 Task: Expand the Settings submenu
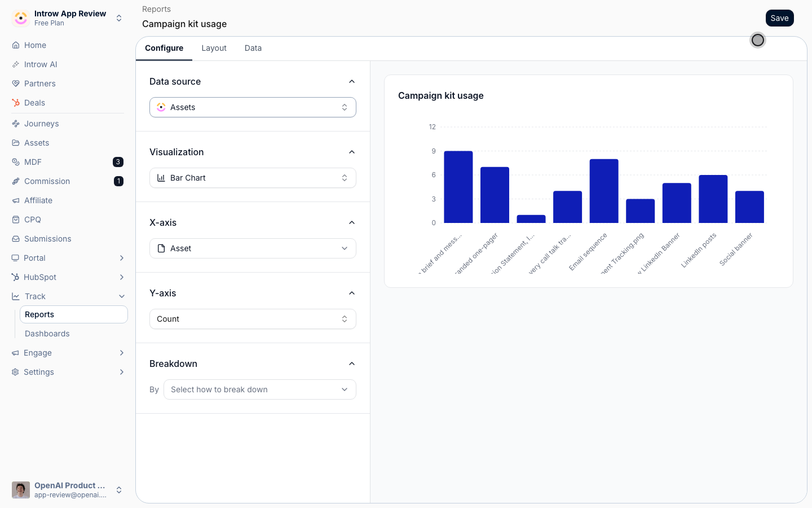pos(122,372)
